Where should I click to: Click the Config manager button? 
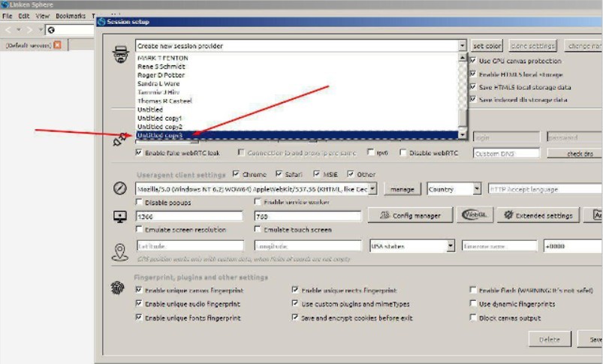(x=409, y=216)
